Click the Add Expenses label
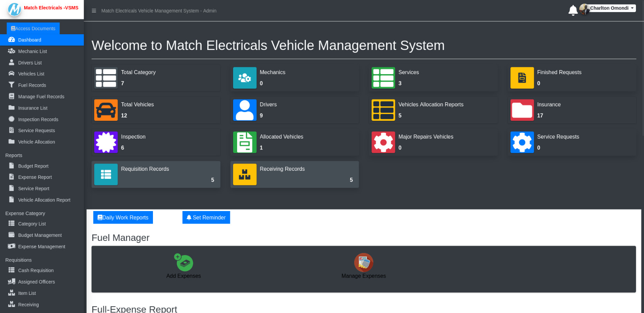 (x=184, y=276)
